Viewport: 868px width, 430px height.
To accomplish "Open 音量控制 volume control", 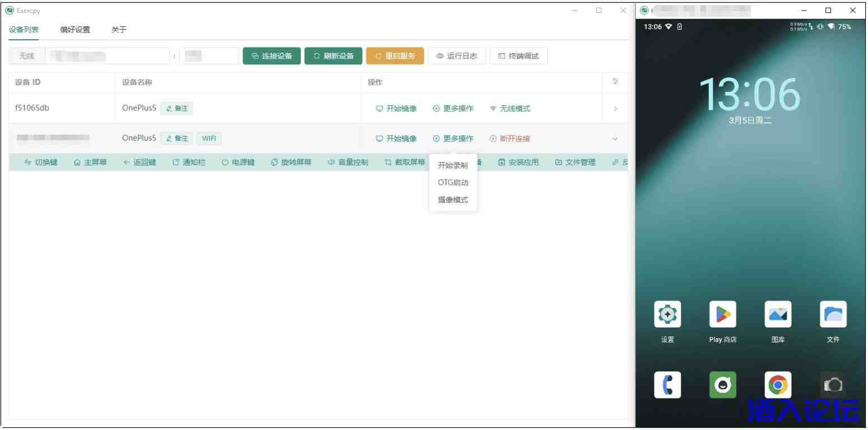I will pos(348,163).
